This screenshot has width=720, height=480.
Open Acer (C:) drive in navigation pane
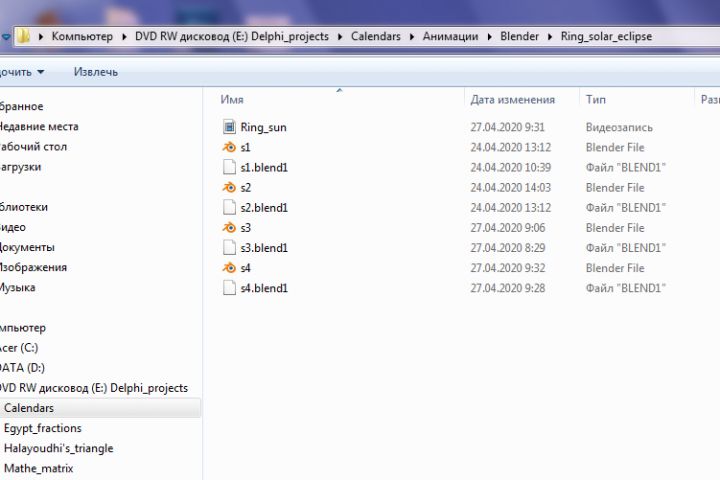coord(19,348)
